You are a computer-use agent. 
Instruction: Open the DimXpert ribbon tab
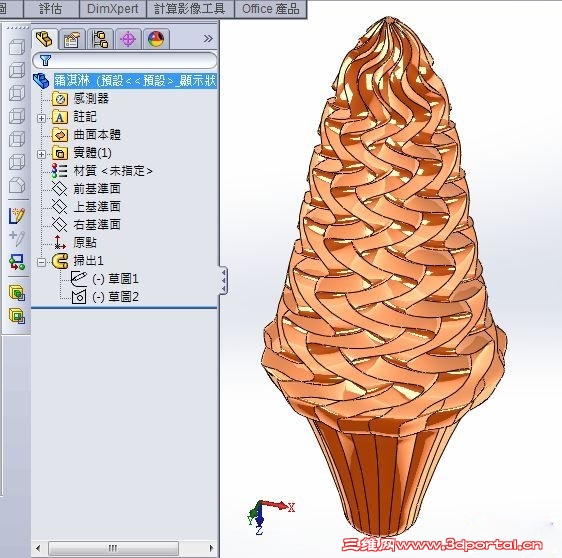[113, 9]
